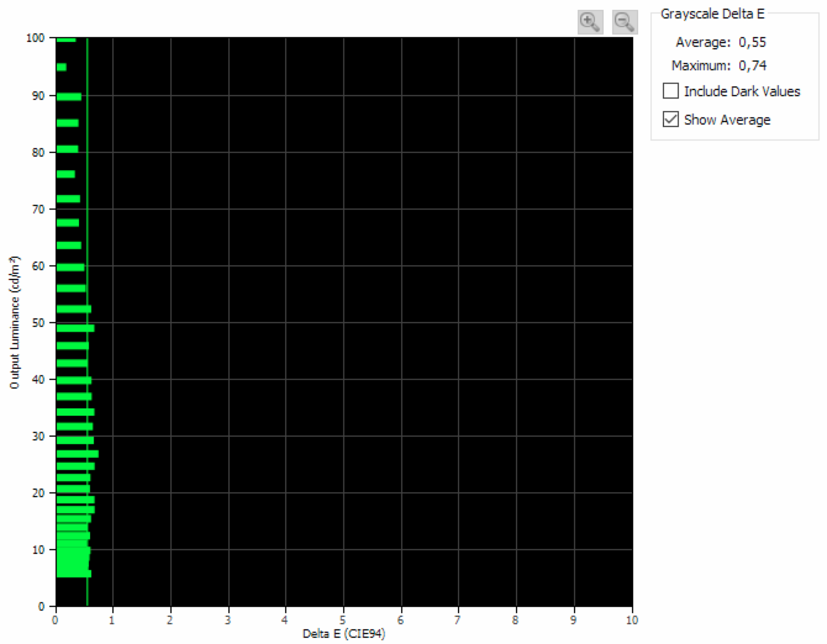Click the vertical green average line
The width and height of the screenshot is (827, 644).
87,185
